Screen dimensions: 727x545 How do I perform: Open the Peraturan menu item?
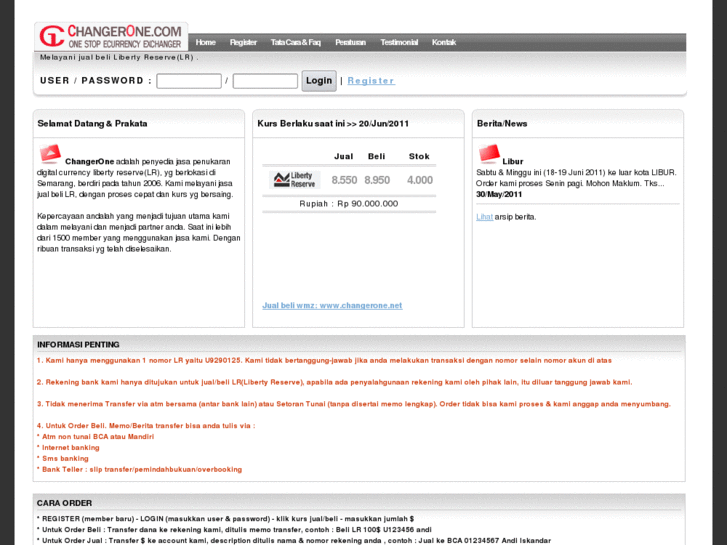(x=350, y=42)
